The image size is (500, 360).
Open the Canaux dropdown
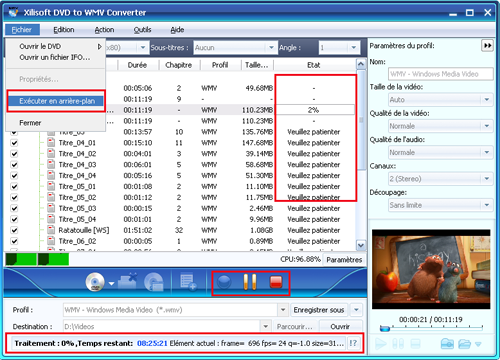pyautogui.click(x=487, y=179)
